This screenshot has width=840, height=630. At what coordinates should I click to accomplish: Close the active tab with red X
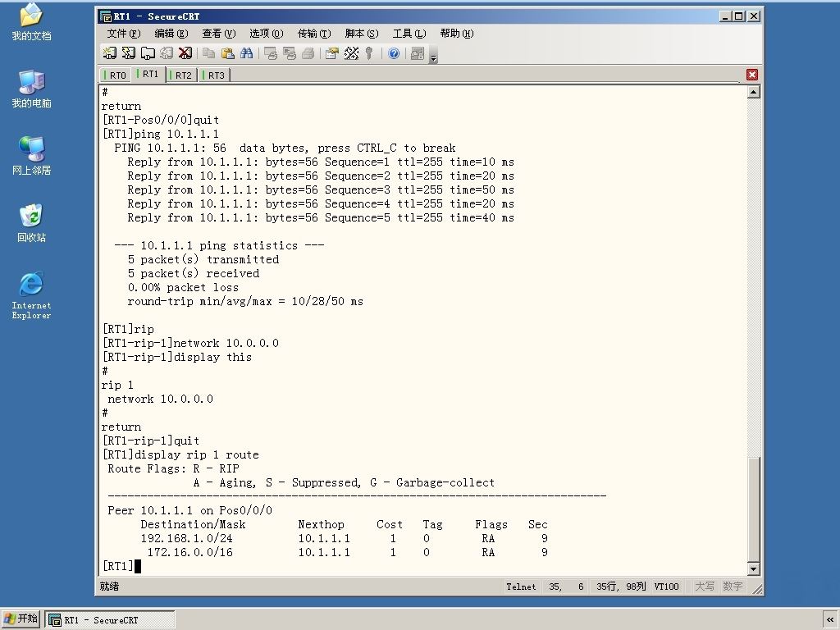752,75
